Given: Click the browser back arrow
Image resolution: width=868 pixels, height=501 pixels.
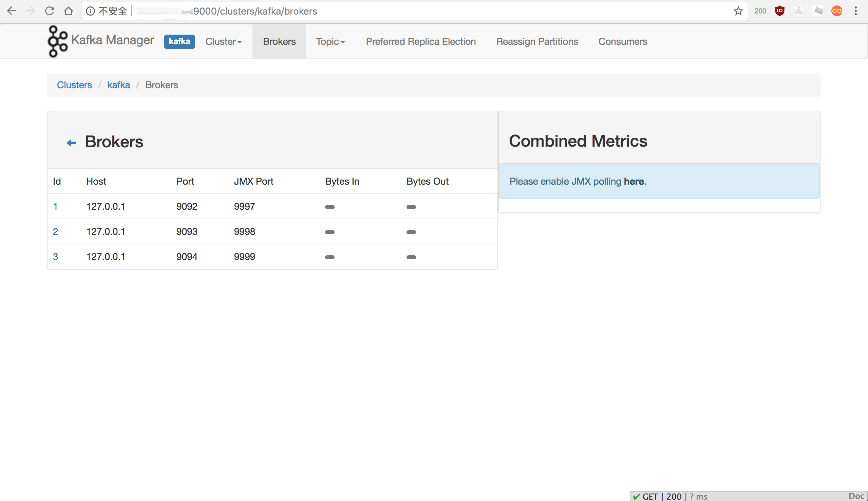Looking at the screenshot, I should pos(11,11).
